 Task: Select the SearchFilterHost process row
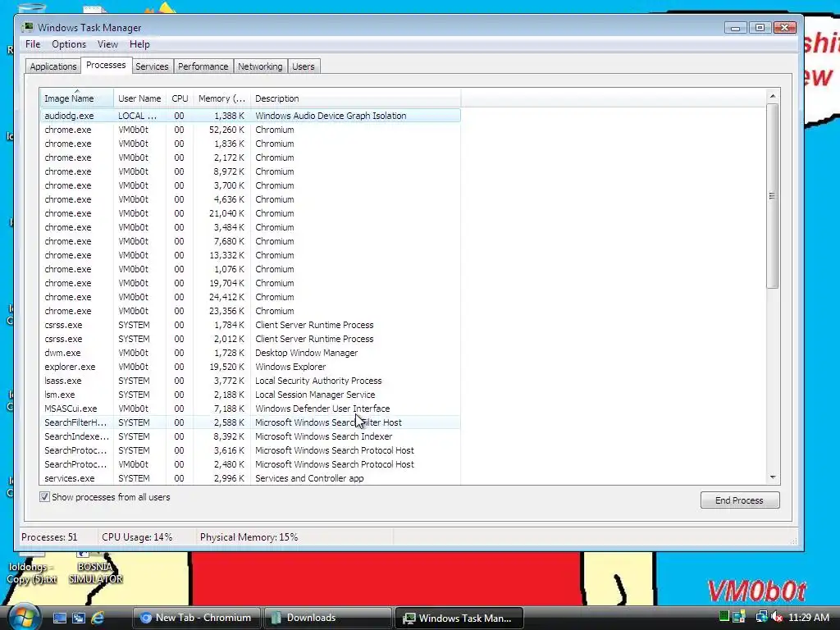tap(250, 422)
